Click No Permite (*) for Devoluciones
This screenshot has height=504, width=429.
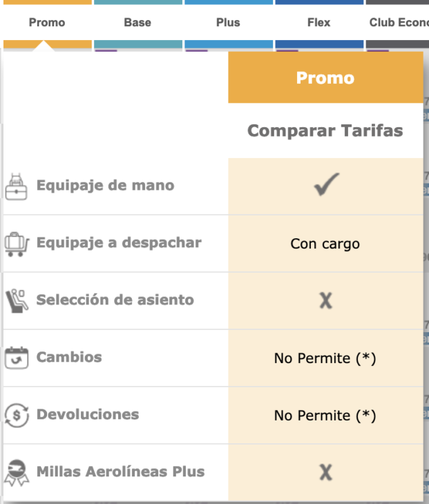325,416
